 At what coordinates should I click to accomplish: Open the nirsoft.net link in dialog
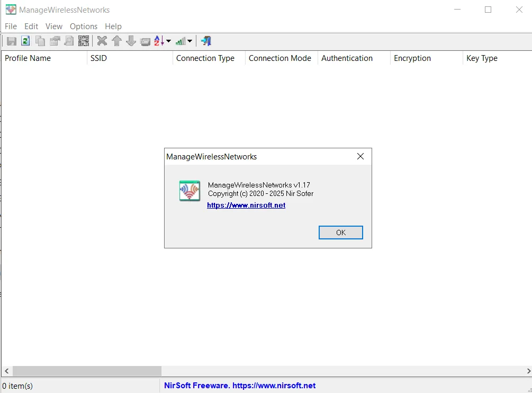(246, 206)
